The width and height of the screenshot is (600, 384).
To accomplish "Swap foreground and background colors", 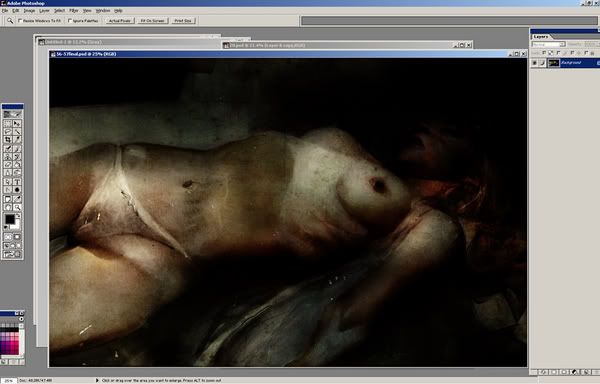I will click(x=18, y=216).
